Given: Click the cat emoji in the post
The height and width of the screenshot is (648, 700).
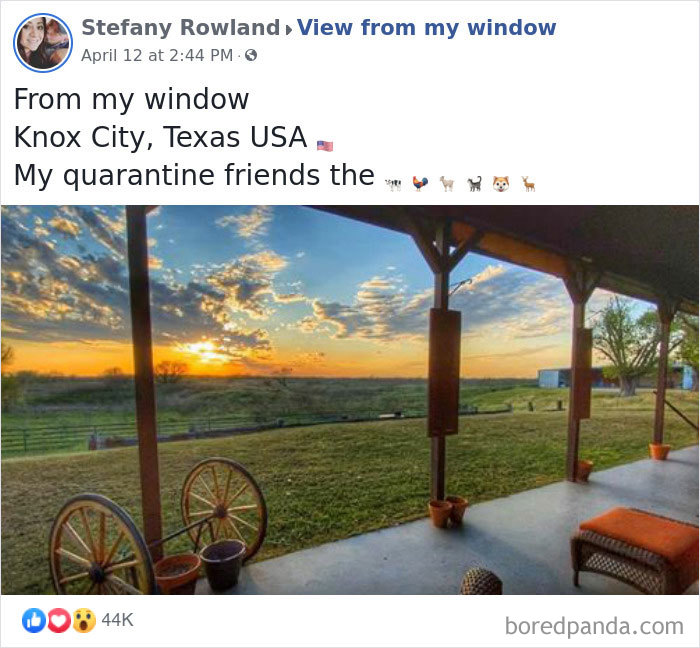Looking at the screenshot, I should point(474,183).
